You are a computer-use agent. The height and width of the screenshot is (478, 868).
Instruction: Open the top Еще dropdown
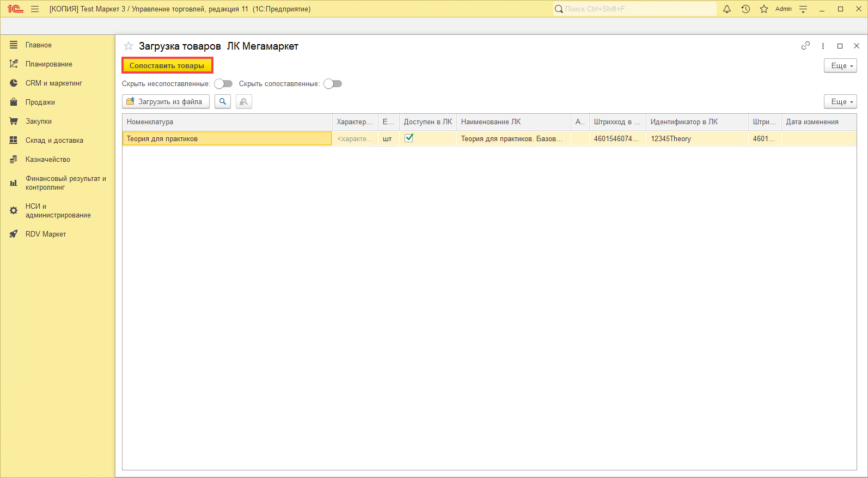[x=840, y=65]
